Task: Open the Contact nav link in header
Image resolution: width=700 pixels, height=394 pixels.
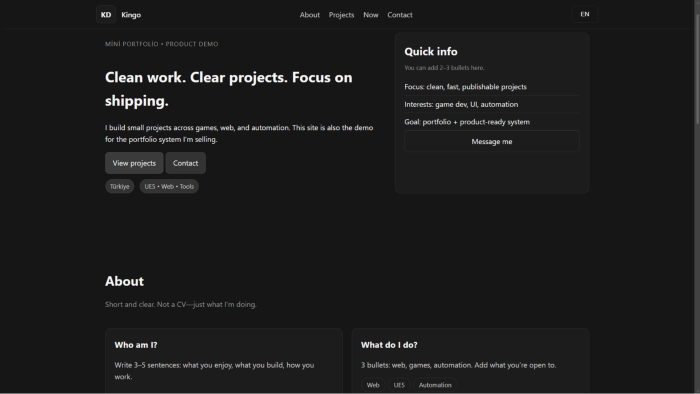Action: [x=400, y=15]
